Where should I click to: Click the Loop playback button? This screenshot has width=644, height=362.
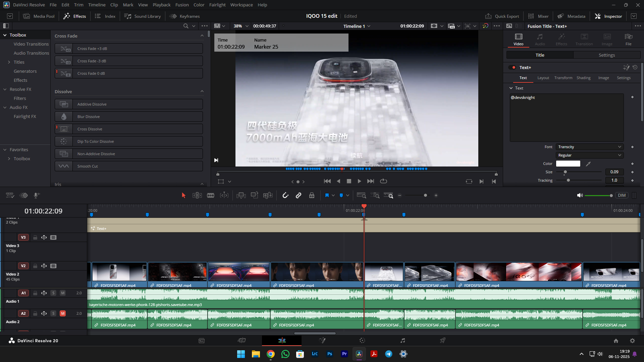click(383, 181)
